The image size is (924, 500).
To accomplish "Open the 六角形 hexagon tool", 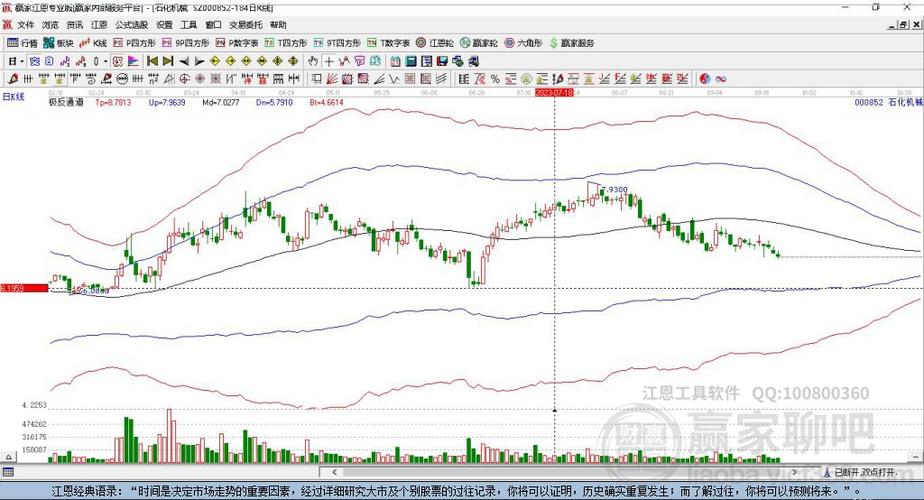I will pyautogui.click(x=523, y=43).
